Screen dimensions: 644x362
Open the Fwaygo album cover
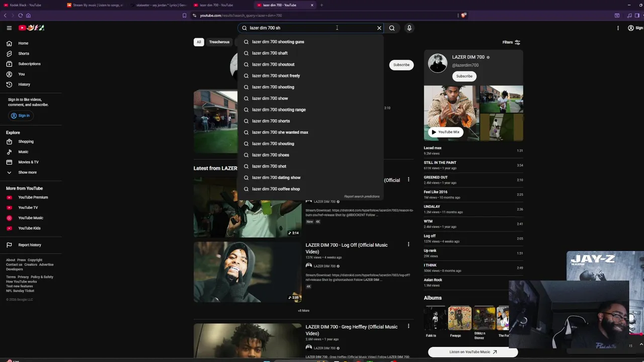pyautogui.click(x=459, y=318)
